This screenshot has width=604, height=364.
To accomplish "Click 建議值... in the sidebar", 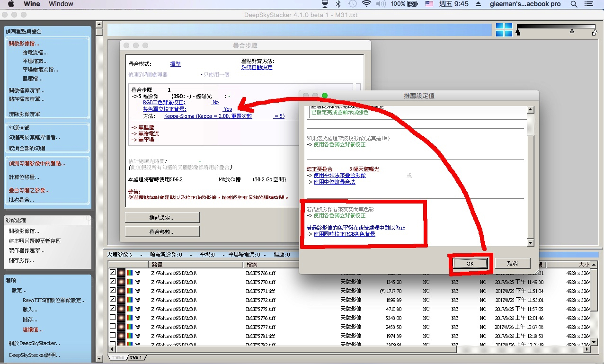I will pyautogui.click(x=33, y=329).
